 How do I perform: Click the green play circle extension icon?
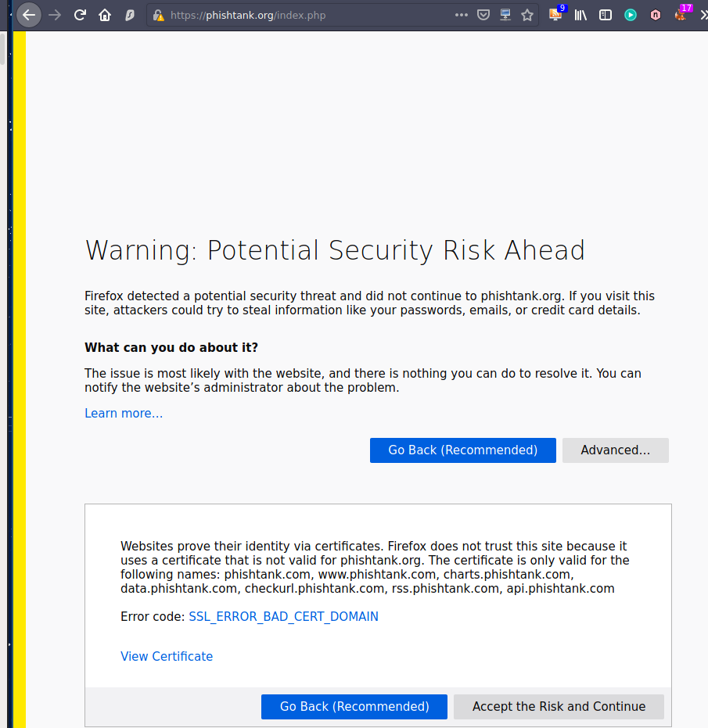631,16
